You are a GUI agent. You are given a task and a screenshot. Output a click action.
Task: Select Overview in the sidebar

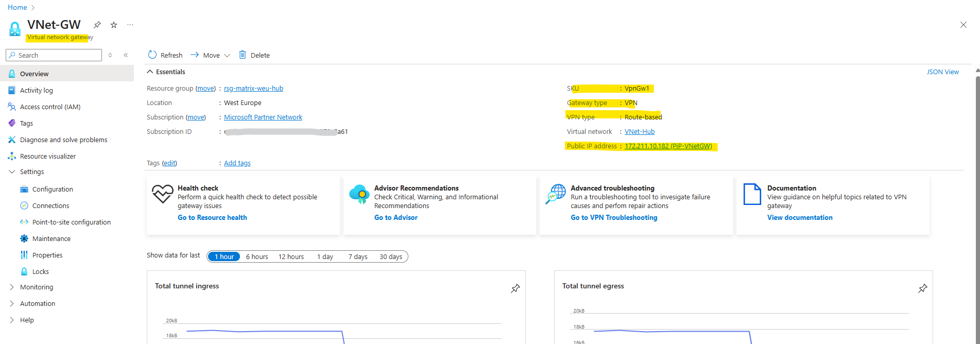coord(67,74)
